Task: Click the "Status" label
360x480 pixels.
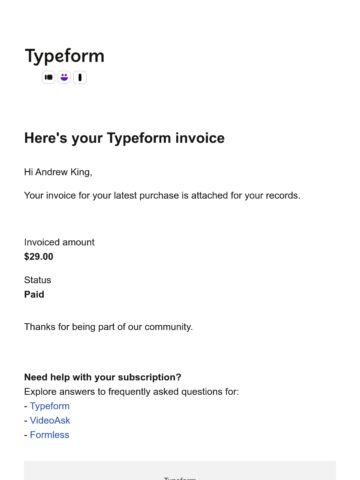Action: 37,280
